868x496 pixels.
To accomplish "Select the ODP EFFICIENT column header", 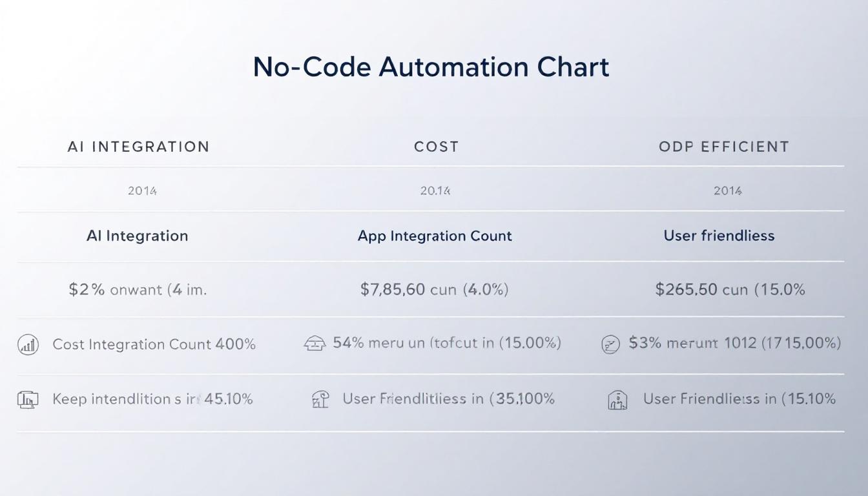I will coord(723,147).
